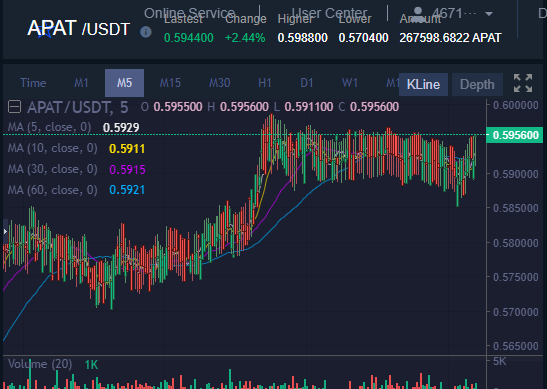Open User Center link
This screenshot has height=389, width=547.
tap(329, 13)
